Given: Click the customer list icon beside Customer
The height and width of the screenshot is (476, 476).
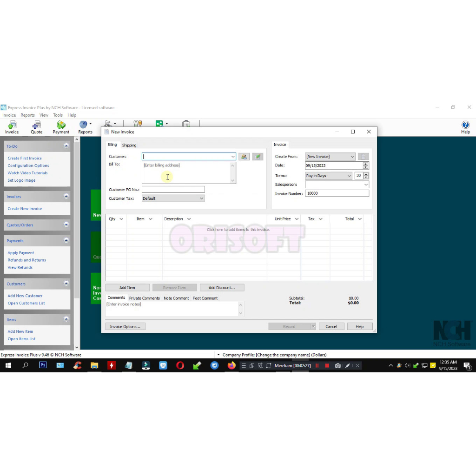Looking at the screenshot, I should coord(244,157).
